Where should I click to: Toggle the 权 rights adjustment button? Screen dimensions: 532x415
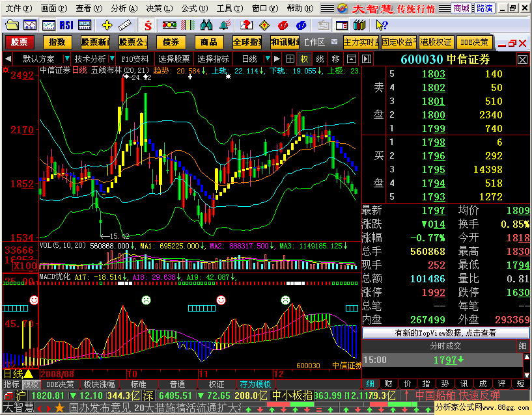[304, 59]
